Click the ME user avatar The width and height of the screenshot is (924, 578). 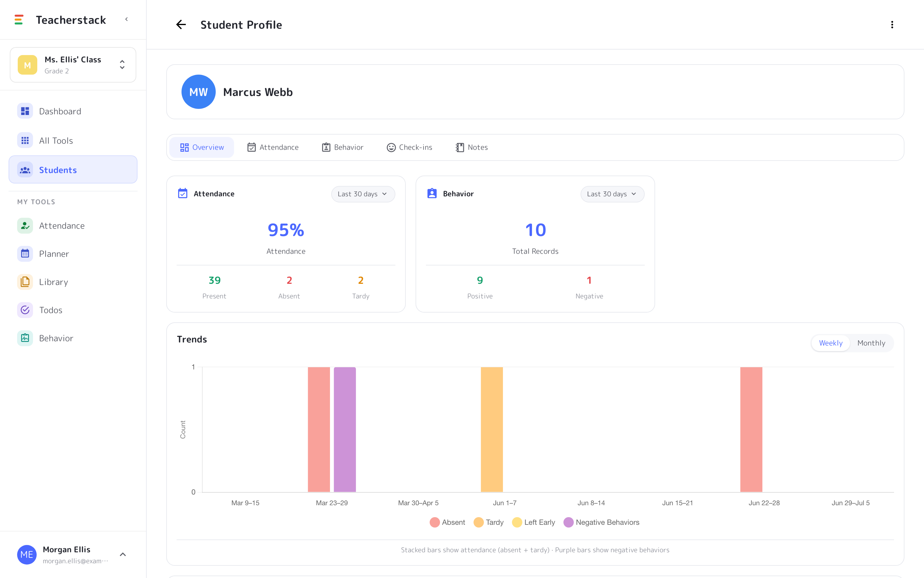tap(27, 555)
